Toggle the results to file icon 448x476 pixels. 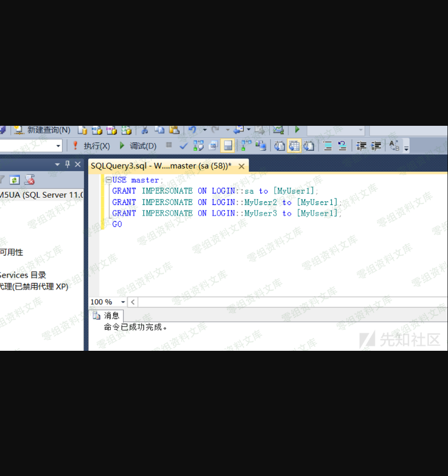tap(308, 146)
